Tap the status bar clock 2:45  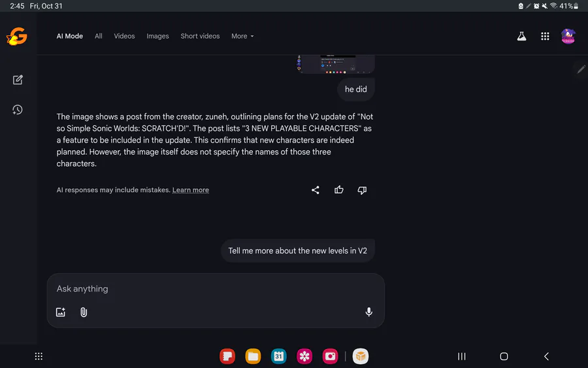click(x=17, y=6)
